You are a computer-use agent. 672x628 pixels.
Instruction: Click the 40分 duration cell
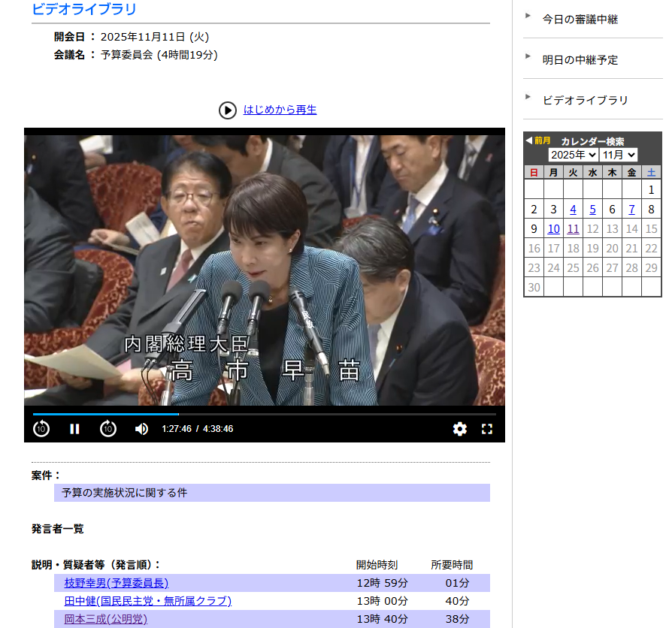[x=457, y=601]
